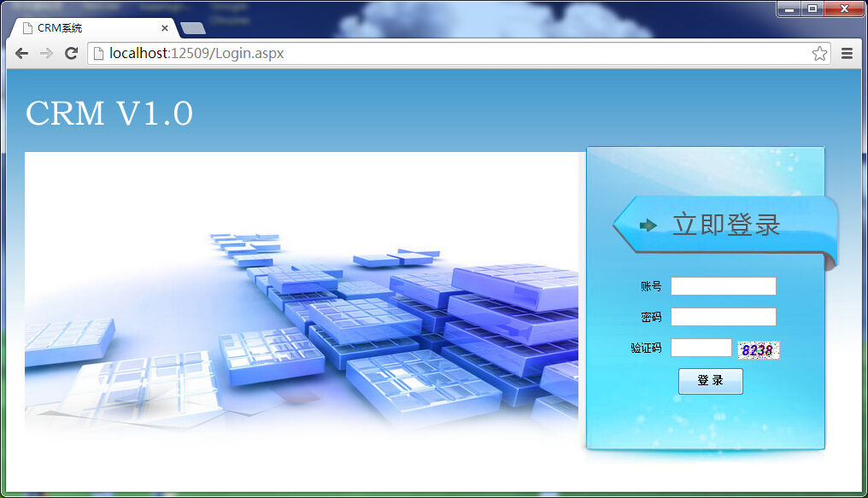
Task: Click the 立即登录 header text
Action: coord(726,225)
